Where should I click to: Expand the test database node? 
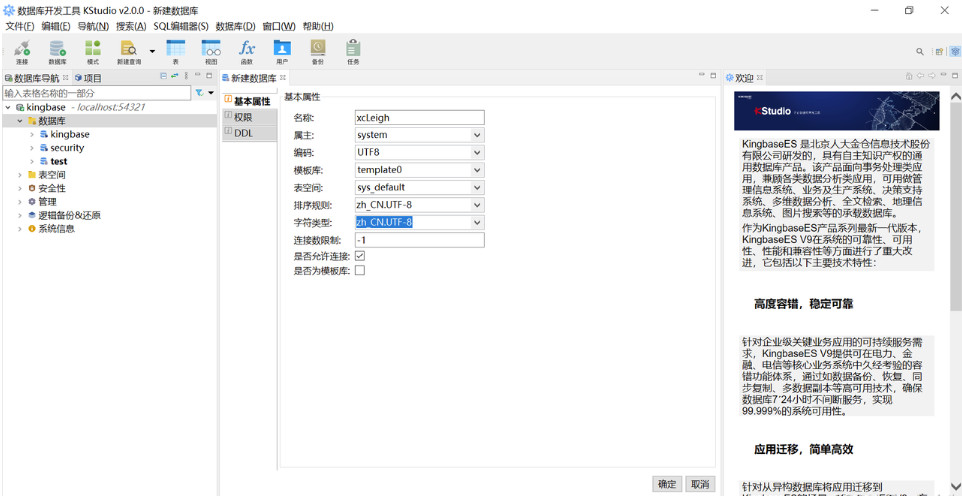pyautogui.click(x=32, y=161)
